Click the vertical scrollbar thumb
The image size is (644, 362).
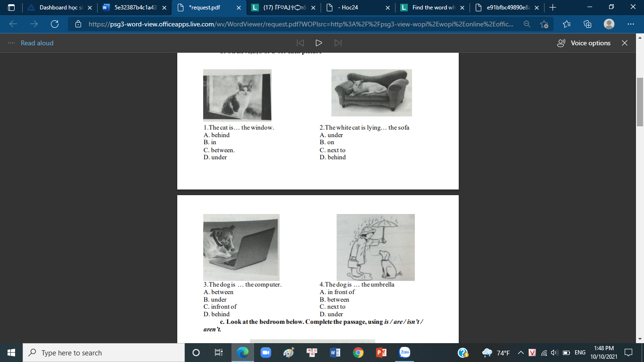pyautogui.click(x=640, y=101)
